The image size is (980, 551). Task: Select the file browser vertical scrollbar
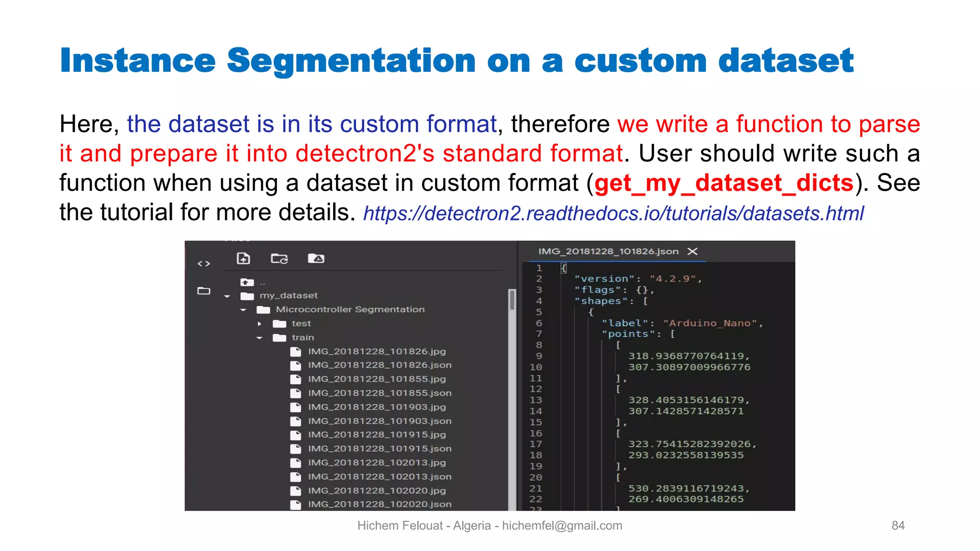click(x=512, y=300)
